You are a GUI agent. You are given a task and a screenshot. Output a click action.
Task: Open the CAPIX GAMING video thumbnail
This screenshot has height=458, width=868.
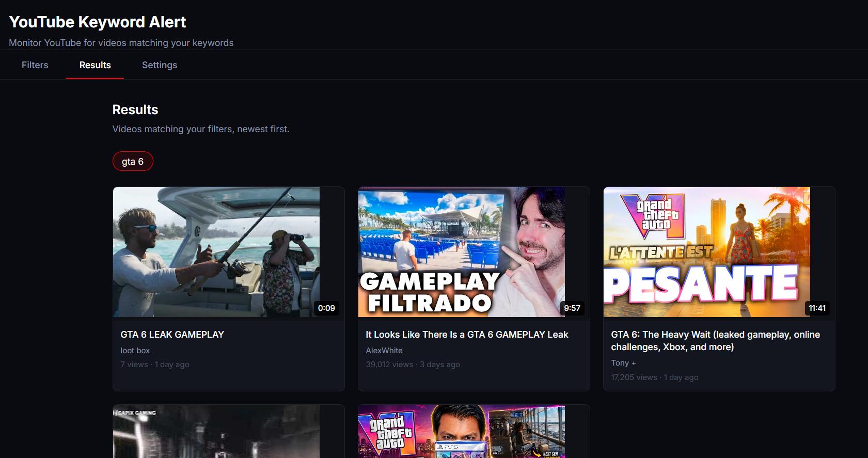[216, 432]
